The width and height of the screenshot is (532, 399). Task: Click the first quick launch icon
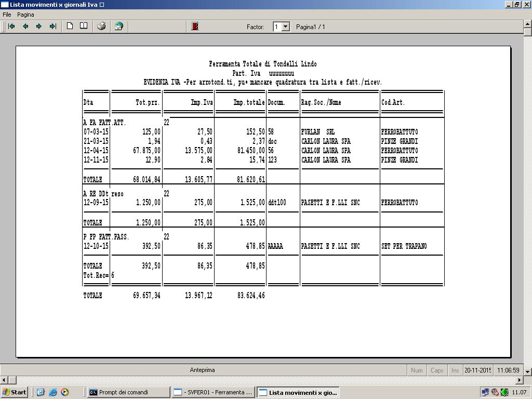pos(41,392)
